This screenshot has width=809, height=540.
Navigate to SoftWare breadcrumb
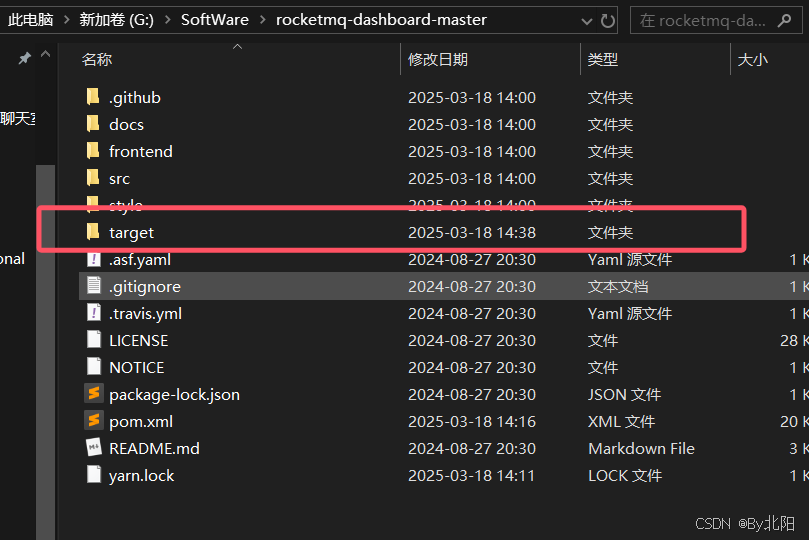215,20
